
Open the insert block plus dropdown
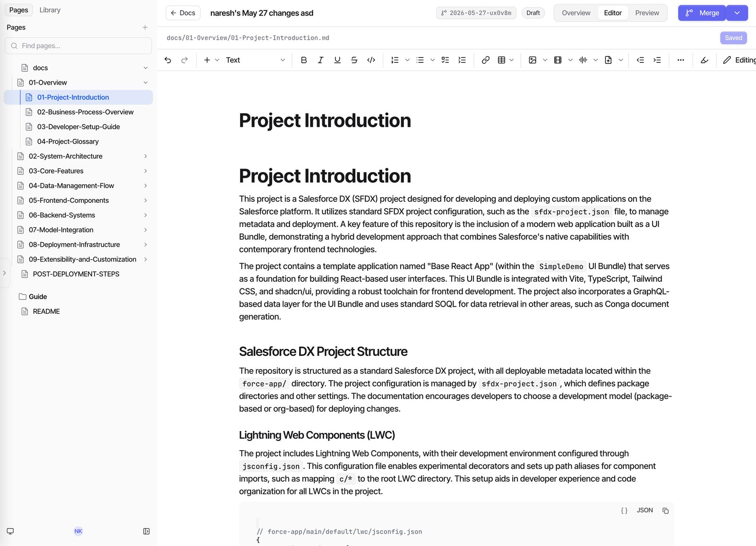point(211,60)
